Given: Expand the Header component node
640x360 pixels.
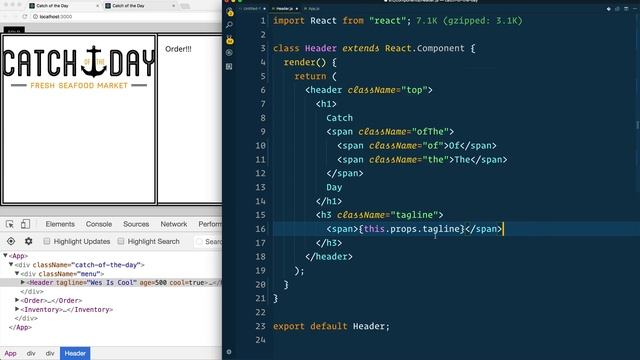Looking at the screenshot, I should coord(23,282).
